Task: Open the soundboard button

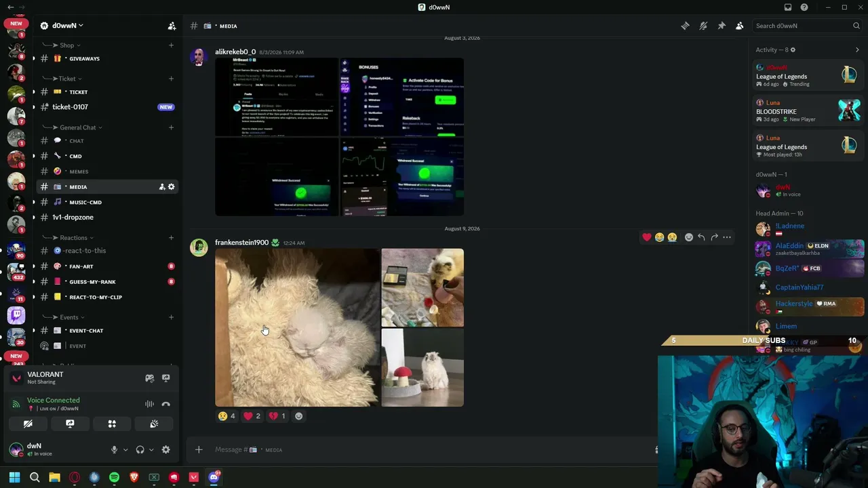Action: coord(154,424)
